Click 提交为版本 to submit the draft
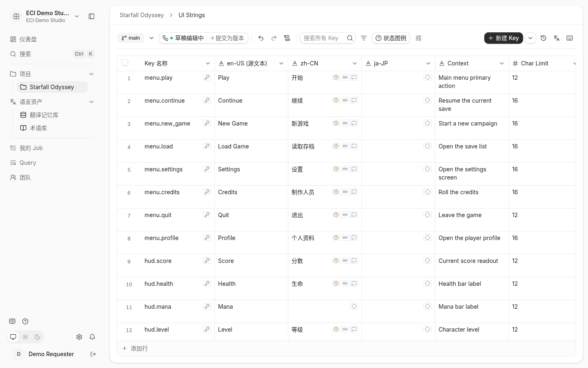588x368 pixels. [227, 38]
